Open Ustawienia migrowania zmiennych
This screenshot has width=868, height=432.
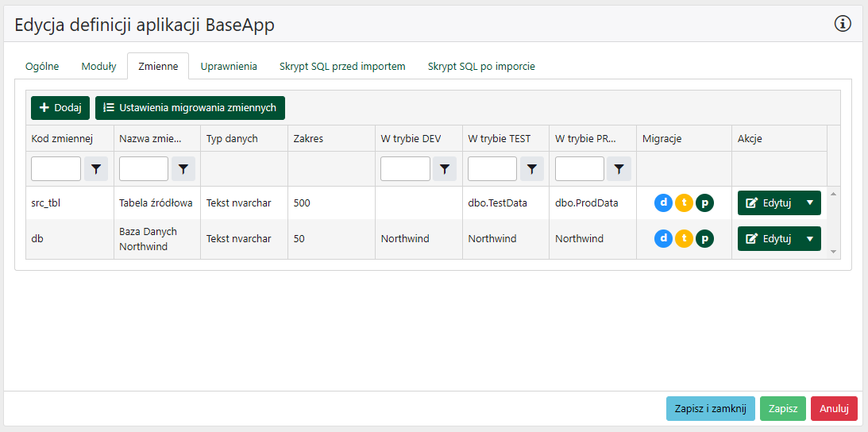click(x=190, y=108)
